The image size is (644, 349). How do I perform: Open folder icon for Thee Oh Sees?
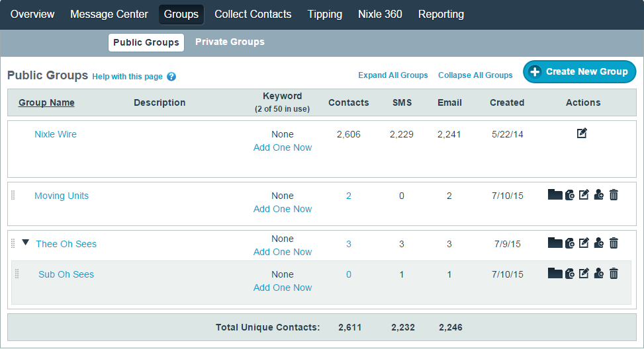click(x=555, y=243)
